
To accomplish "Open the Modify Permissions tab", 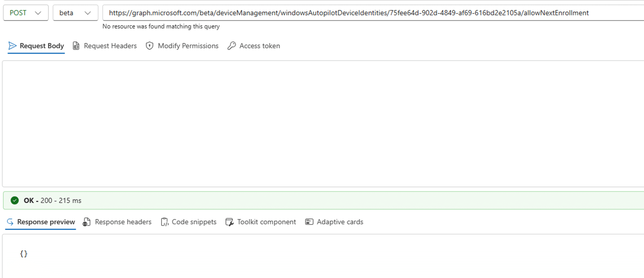I will (x=188, y=46).
